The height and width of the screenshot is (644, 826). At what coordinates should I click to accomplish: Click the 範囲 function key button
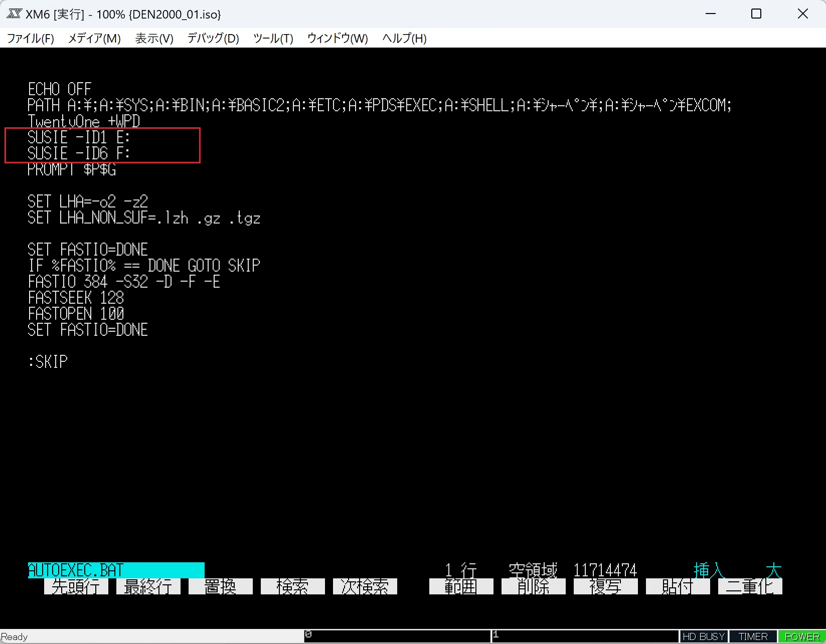click(461, 586)
